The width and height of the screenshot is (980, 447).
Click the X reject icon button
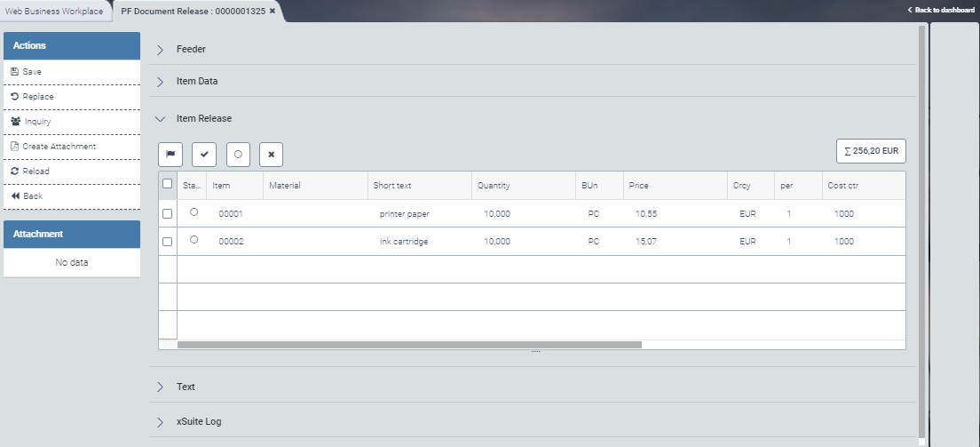pos(272,154)
